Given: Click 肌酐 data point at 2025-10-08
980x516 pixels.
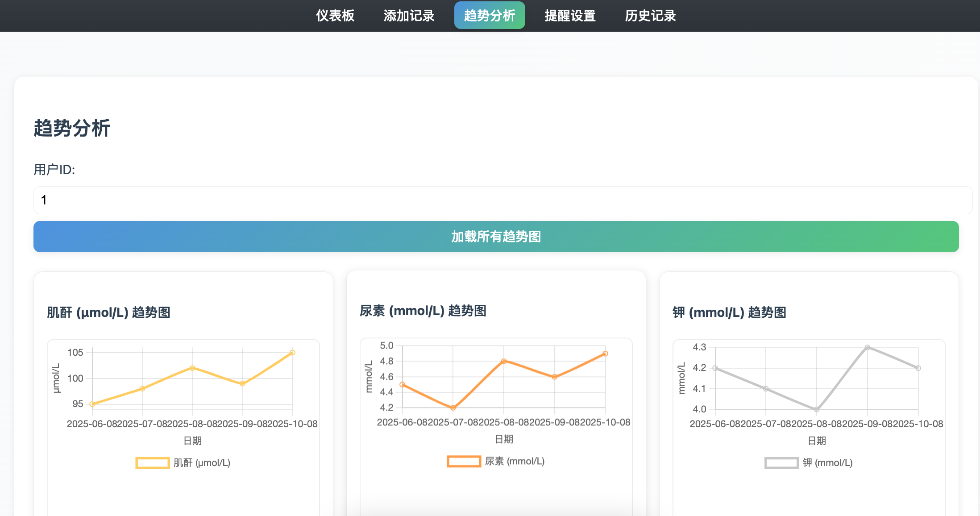Looking at the screenshot, I should 292,353.
